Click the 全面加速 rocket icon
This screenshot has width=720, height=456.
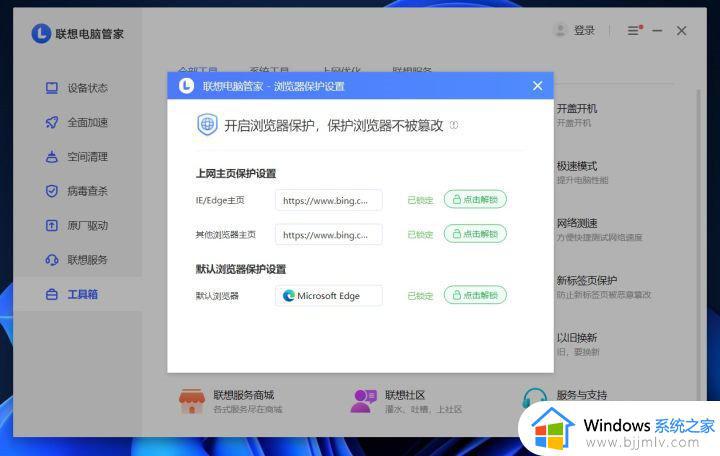tap(52, 122)
